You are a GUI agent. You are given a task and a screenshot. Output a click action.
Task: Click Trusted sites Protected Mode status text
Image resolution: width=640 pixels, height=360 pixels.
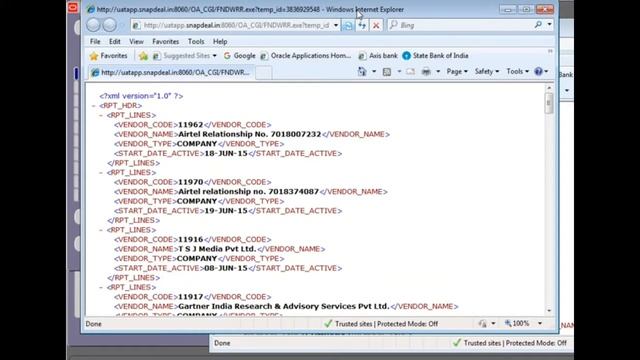(386, 324)
